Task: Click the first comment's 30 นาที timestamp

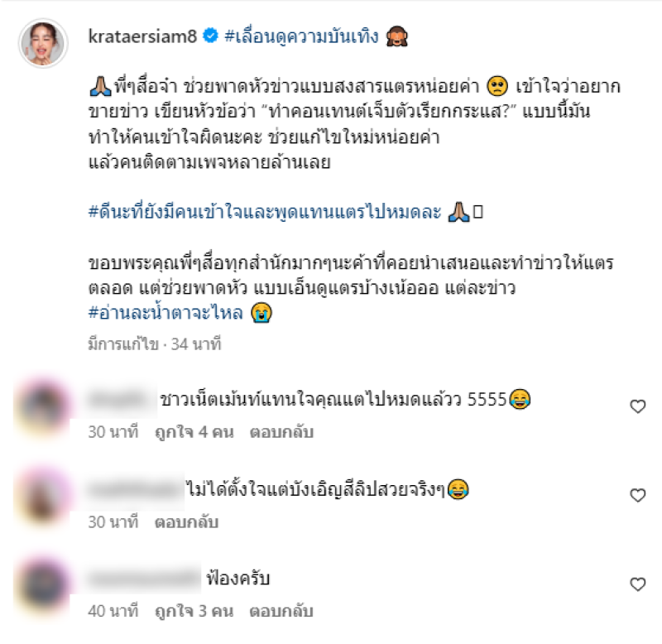Action: tap(113, 432)
